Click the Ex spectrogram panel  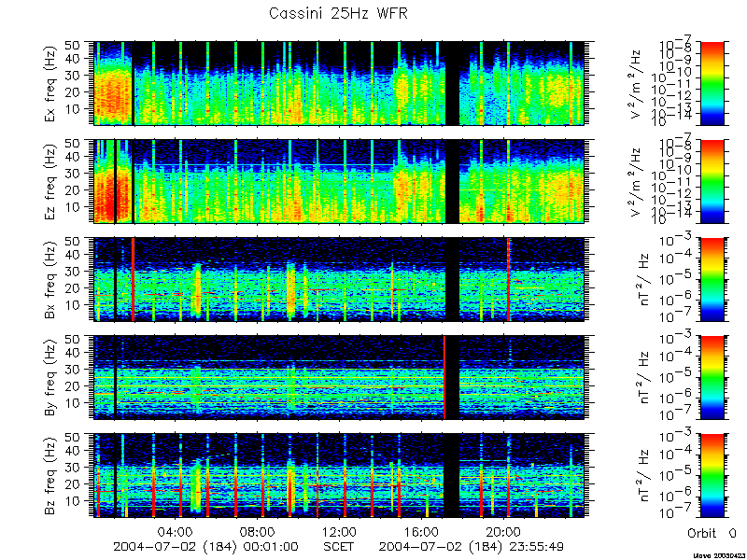339,83
